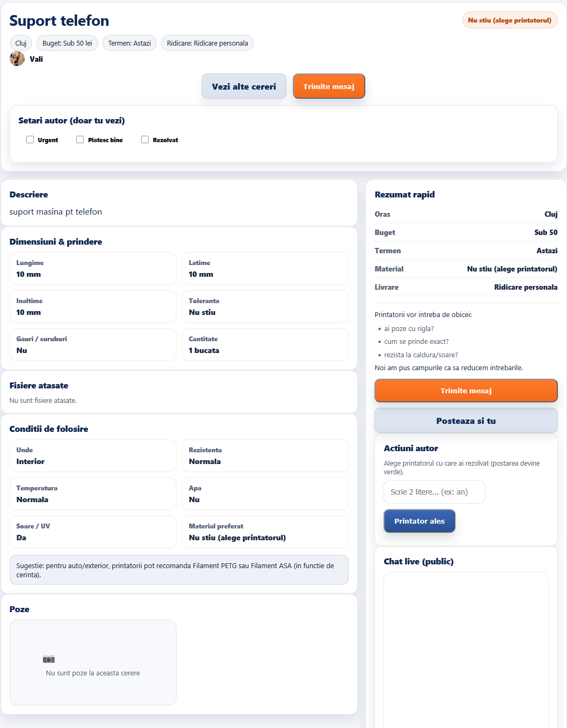The width and height of the screenshot is (567, 728).
Task: Click the Termen: Astazi tag
Action: click(x=129, y=43)
